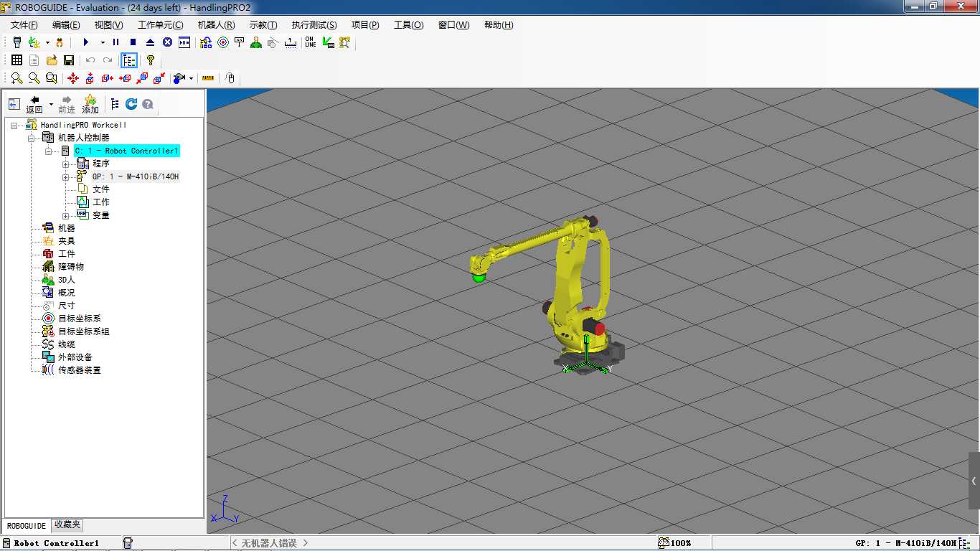
Task: Toggle the grid table icon in toolbar
Action: (17, 60)
